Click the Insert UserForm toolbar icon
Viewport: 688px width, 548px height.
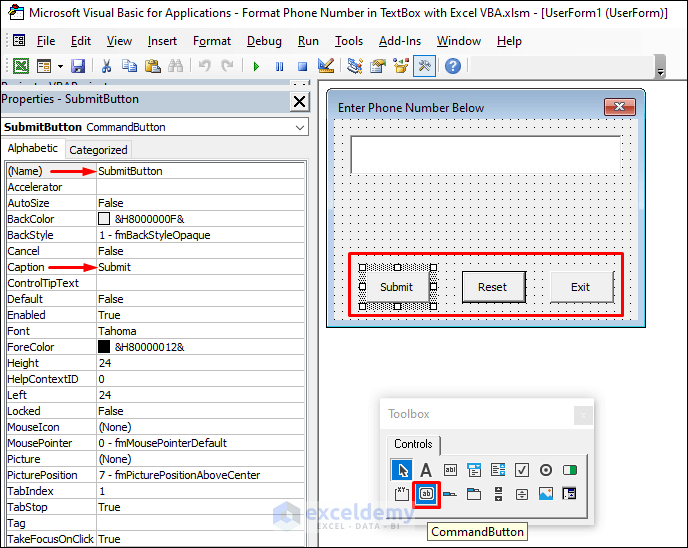point(44,66)
